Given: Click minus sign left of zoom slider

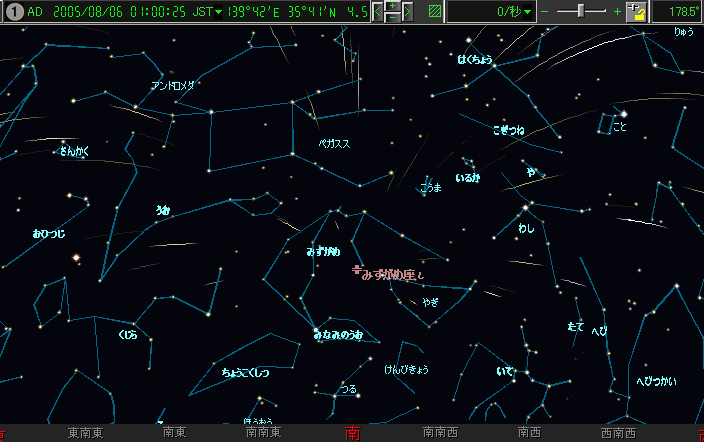Looking at the screenshot, I should pos(545,12).
